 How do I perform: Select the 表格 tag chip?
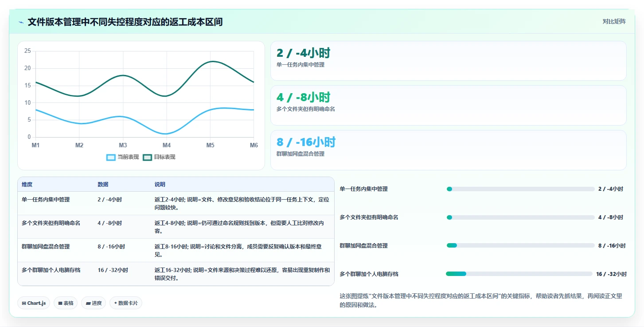[66, 303]
